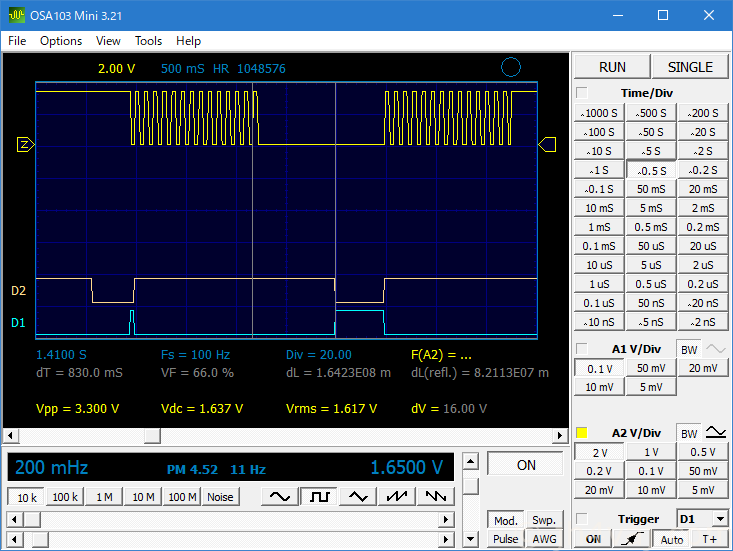Select the sine waveform generator icon
Screen dimensions: 733x551
point(280,496)
